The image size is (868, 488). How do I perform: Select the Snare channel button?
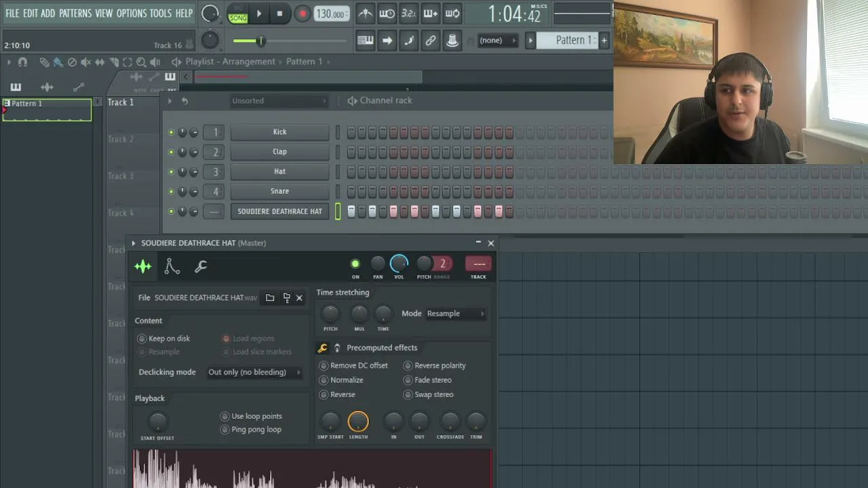(279, 191)
